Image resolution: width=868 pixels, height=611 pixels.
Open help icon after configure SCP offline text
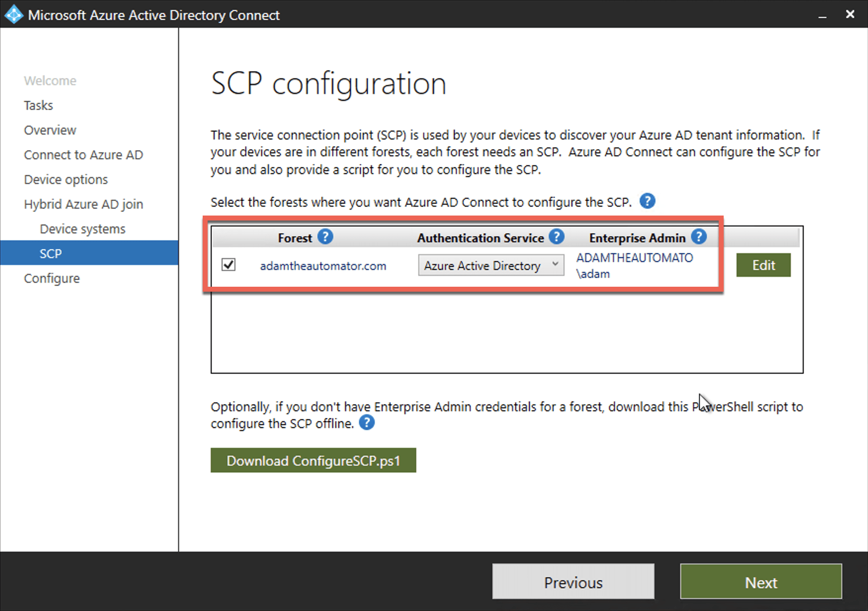(x=366, y=423)
